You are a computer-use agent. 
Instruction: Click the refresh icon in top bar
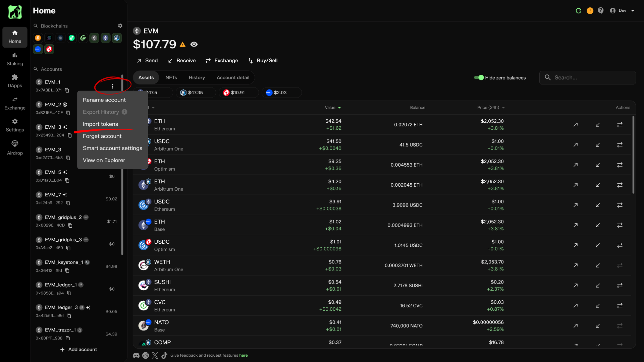click(578, 11)
